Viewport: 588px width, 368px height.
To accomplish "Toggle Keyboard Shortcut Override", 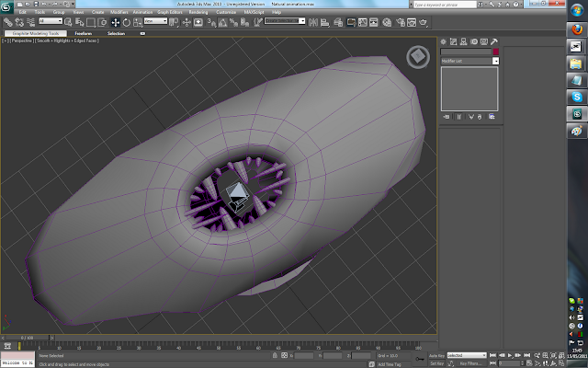I will coord(198,22).
